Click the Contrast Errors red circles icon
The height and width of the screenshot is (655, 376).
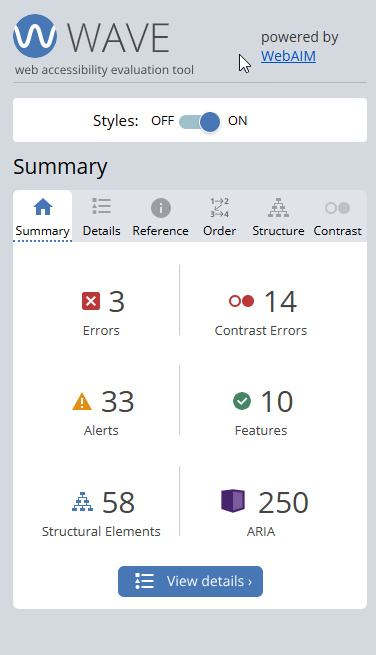click(x=241, y=301)
